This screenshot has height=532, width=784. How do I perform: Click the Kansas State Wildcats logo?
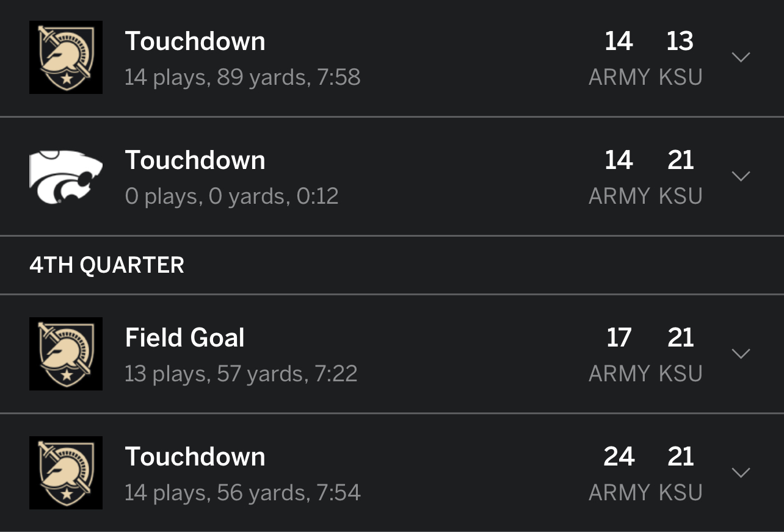coord(66,176)
